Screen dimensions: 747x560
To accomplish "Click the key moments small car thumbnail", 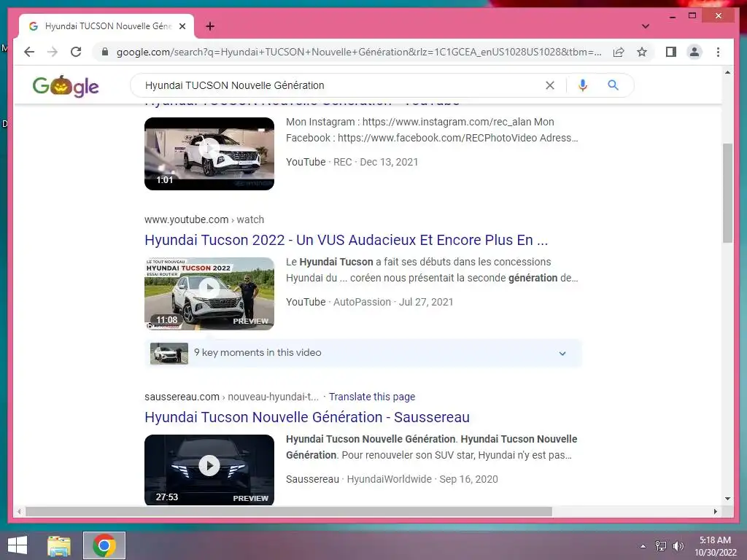I will (169, 354).
